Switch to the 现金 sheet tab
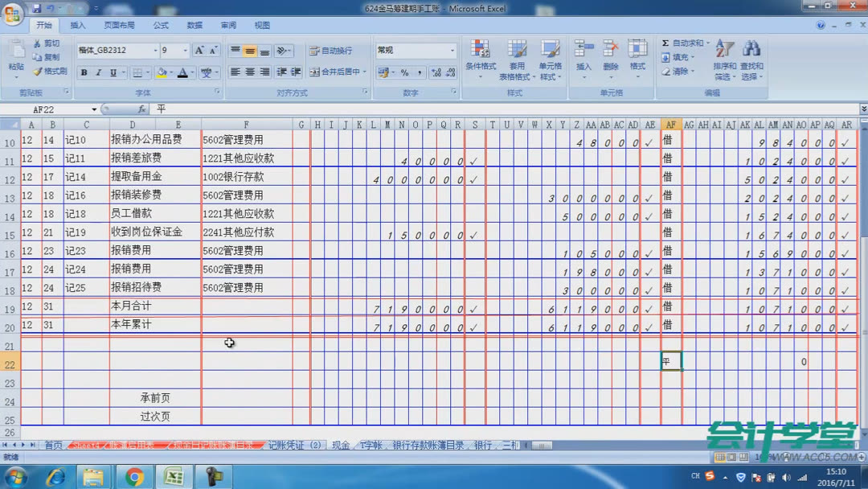The width and height of the screenshot is (868, 489). [341, 443]
